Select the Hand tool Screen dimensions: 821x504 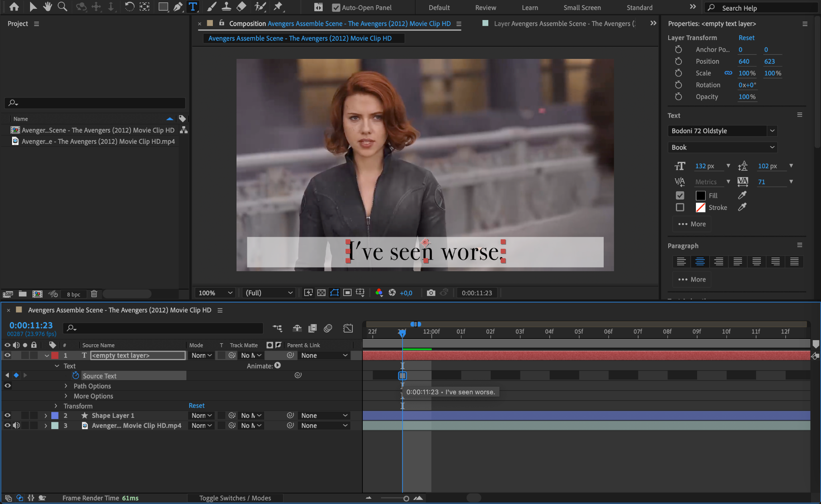point(47,7)
